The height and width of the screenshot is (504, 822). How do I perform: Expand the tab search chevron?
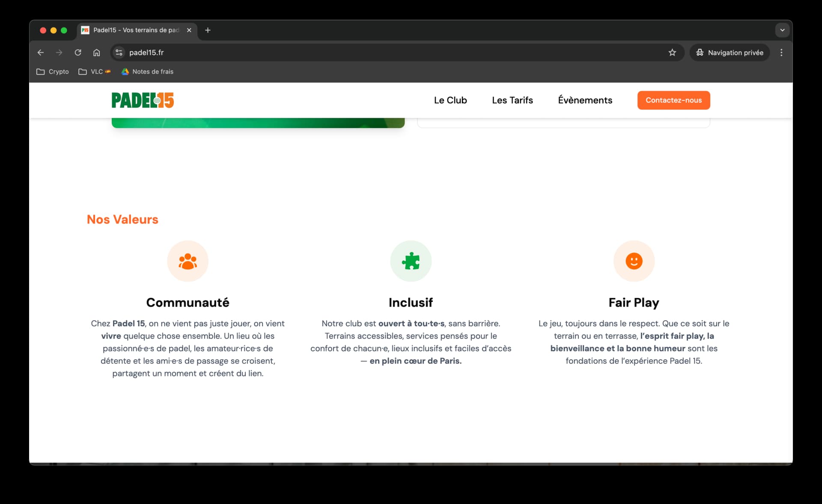(782, 30)
